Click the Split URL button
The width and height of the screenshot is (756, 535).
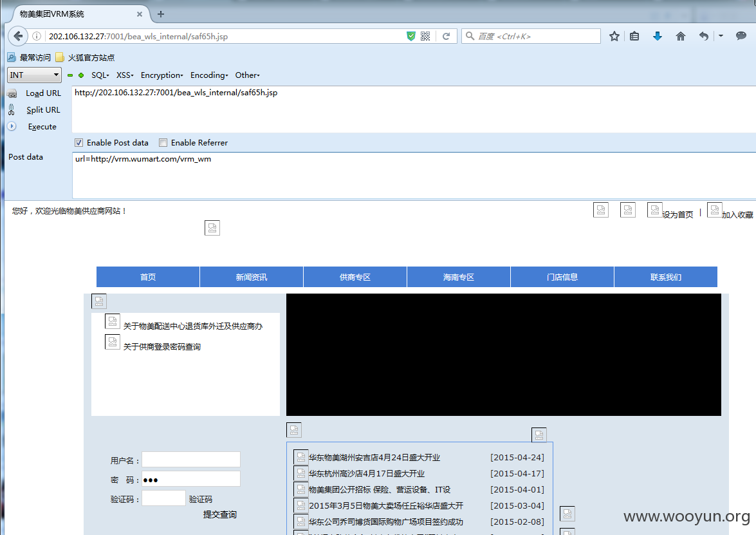pos(43,110)
